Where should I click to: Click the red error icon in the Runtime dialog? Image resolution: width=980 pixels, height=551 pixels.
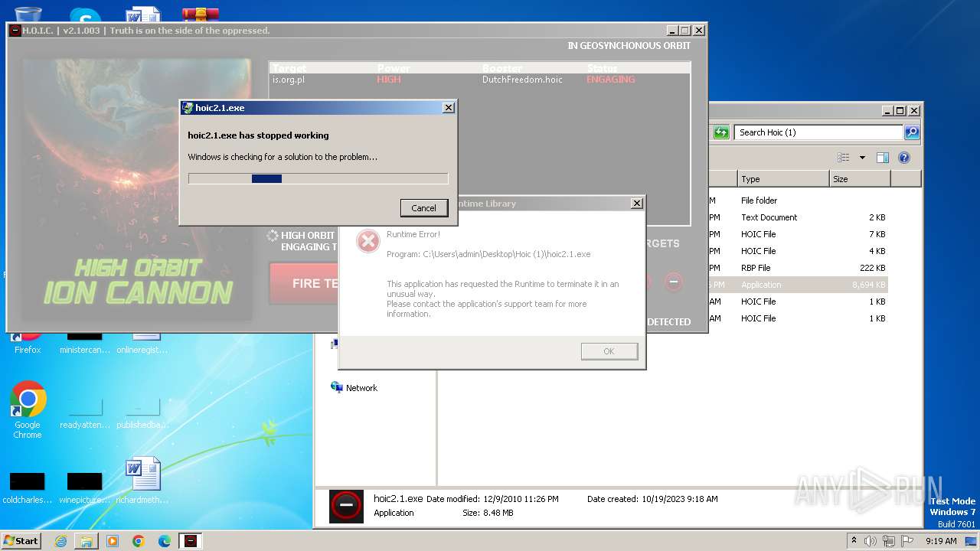pyautogui.click(x=368, y=241)
